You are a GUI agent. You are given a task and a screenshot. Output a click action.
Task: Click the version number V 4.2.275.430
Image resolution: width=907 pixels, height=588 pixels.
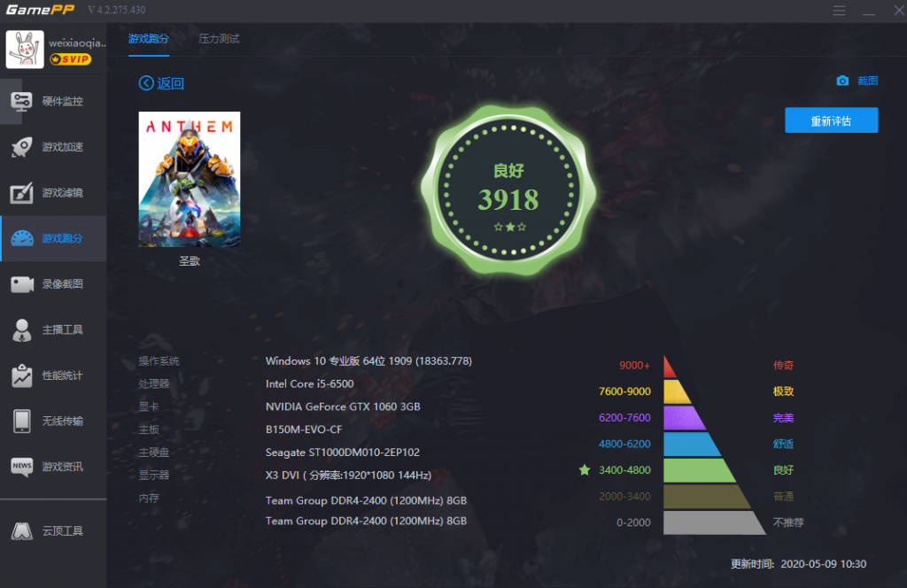[117, 10]
